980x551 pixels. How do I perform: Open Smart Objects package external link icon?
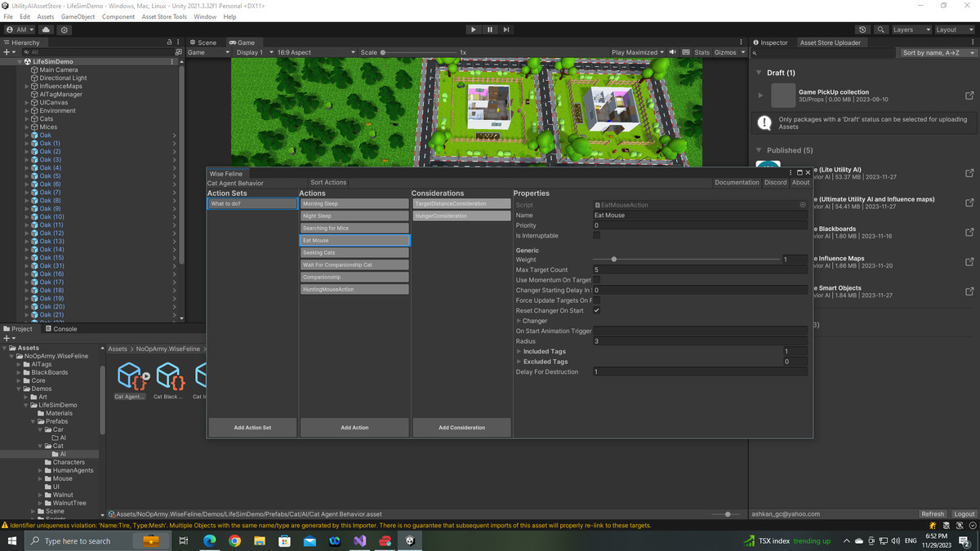(x=969, y=291)
